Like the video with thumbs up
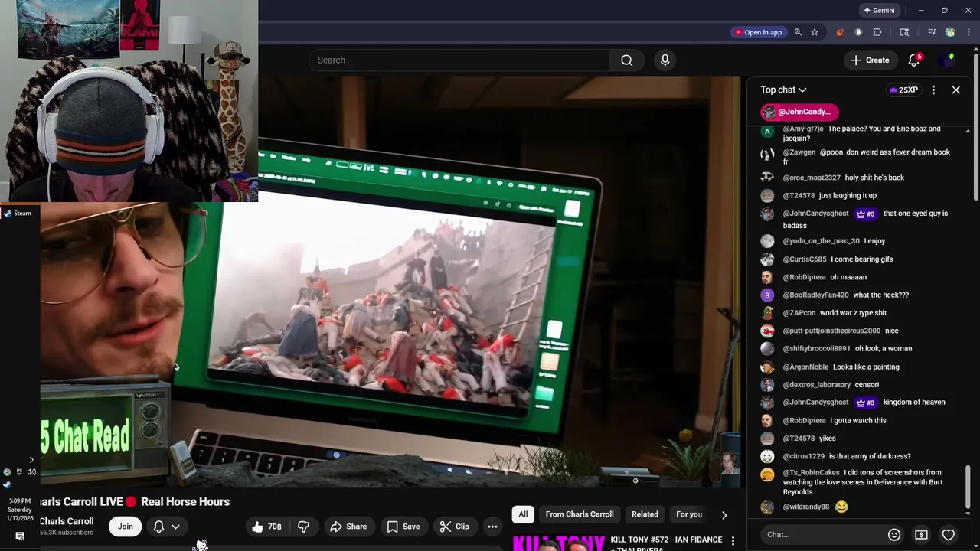Screen dimensions: 980x551 point(266,527)
